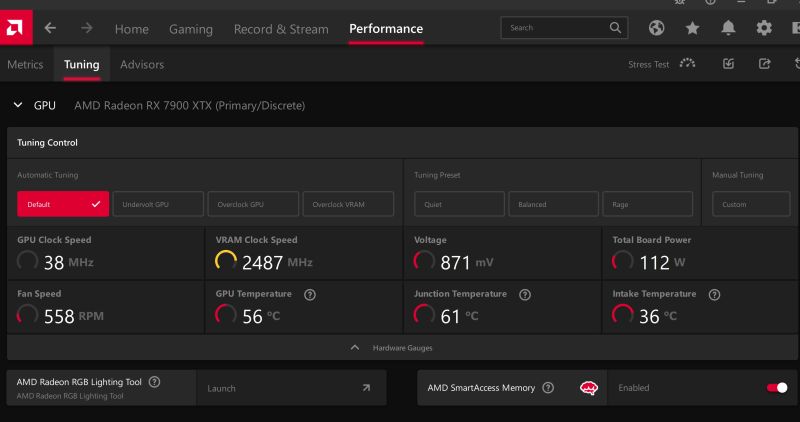Click the Intake Temperature gauge dial
This screenshot has width=800, height=422.
point(622,315)
